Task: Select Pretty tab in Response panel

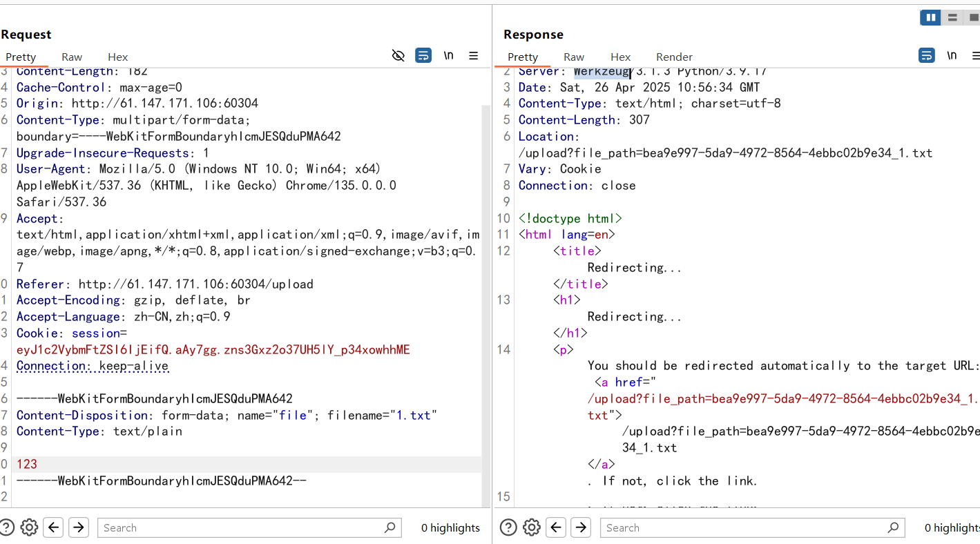Action: [523, 57]
